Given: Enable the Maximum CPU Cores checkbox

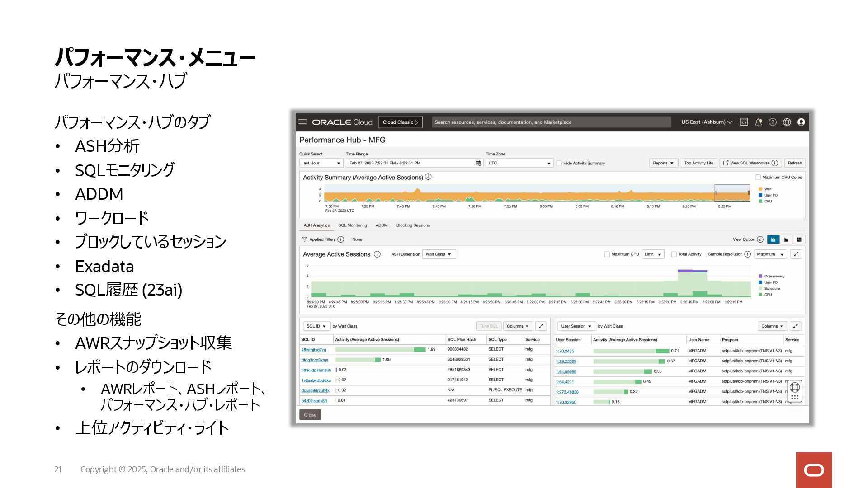Looking at the screenshot, I should (x=758, y=178).
